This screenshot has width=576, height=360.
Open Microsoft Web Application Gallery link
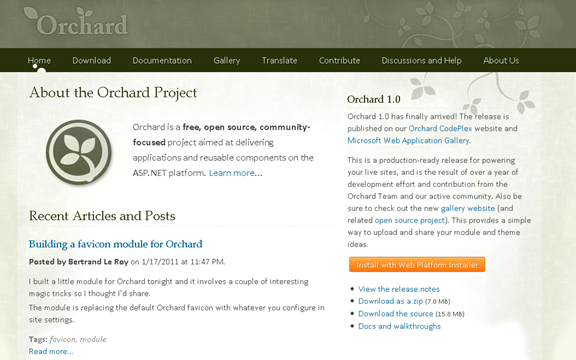pyautogui.click(x=408, y=141)
